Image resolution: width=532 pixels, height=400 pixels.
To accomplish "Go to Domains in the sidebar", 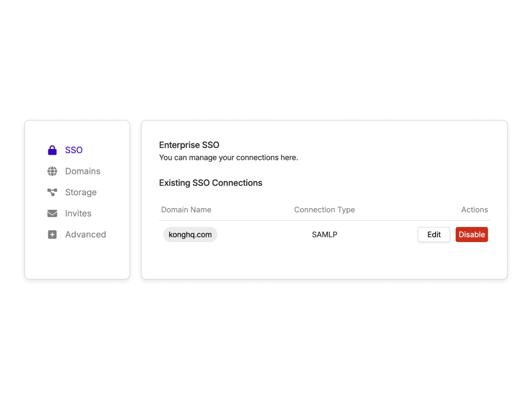I will (83, 171).
